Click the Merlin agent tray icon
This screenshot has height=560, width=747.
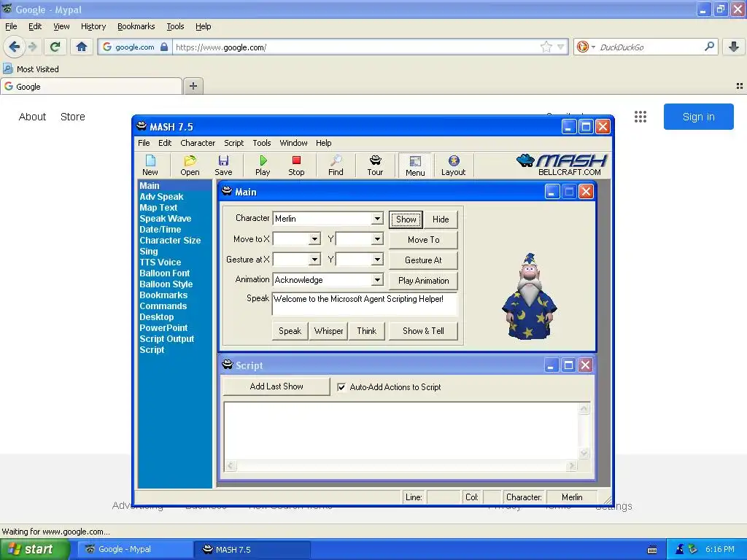point(680,549)
